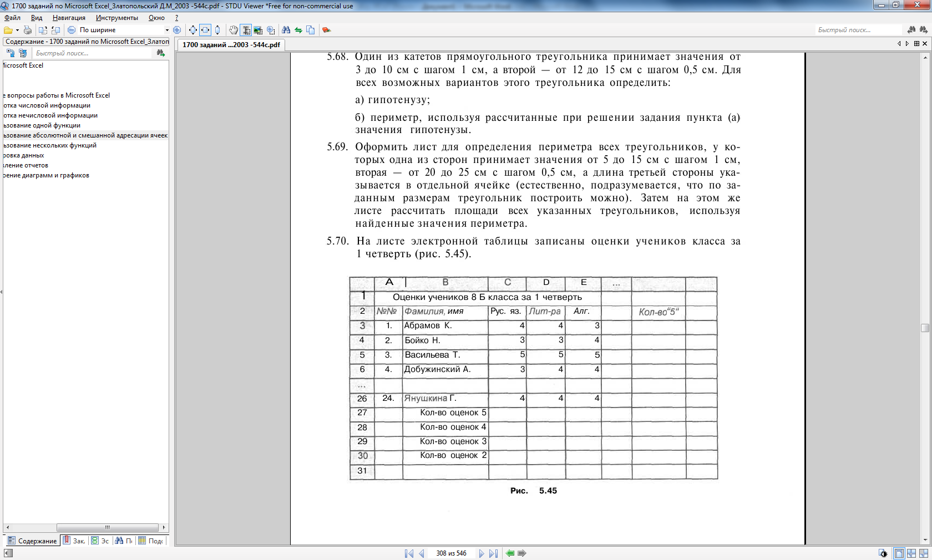Select the Select Image tool
The width and height of the screenshot is (932, 560).
(x=258, y=30)
